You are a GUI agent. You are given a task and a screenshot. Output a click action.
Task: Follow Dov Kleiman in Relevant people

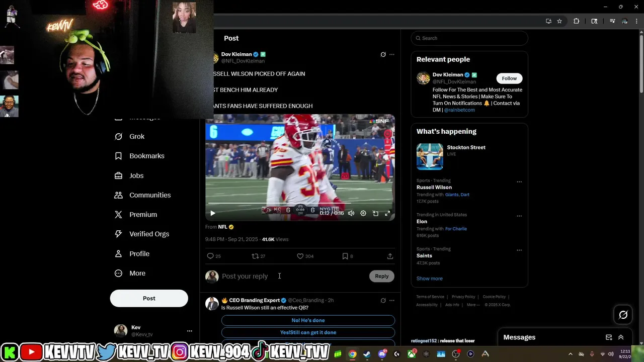pos(509,78)
